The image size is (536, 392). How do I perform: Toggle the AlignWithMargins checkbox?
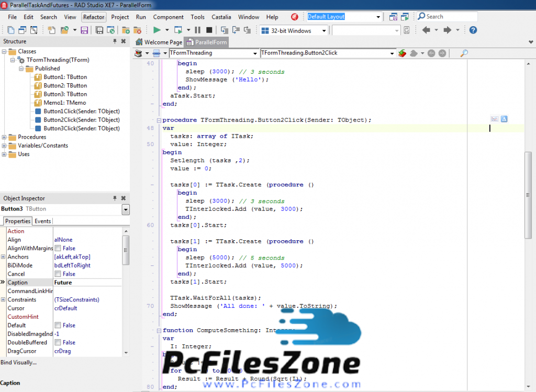[58, 248]
